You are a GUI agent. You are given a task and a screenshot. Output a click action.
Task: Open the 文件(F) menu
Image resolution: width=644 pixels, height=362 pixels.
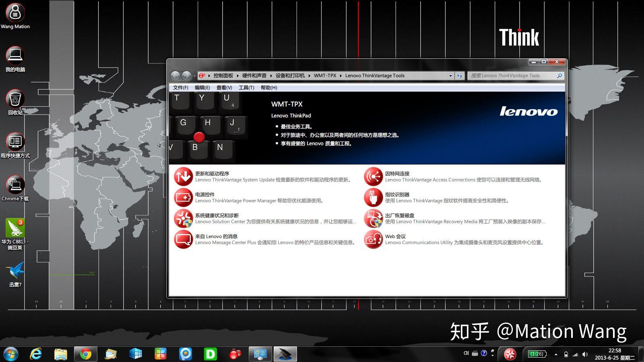(x=180, y=87)
